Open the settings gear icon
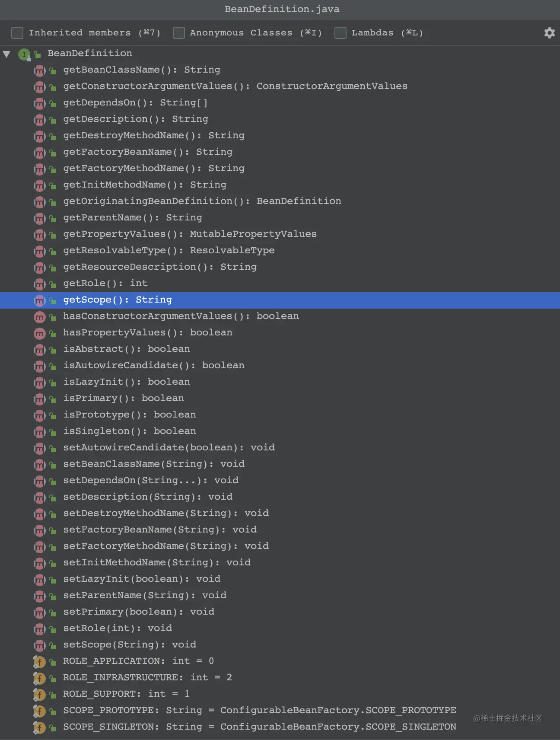The image size is (560, 740). (549, 33)
